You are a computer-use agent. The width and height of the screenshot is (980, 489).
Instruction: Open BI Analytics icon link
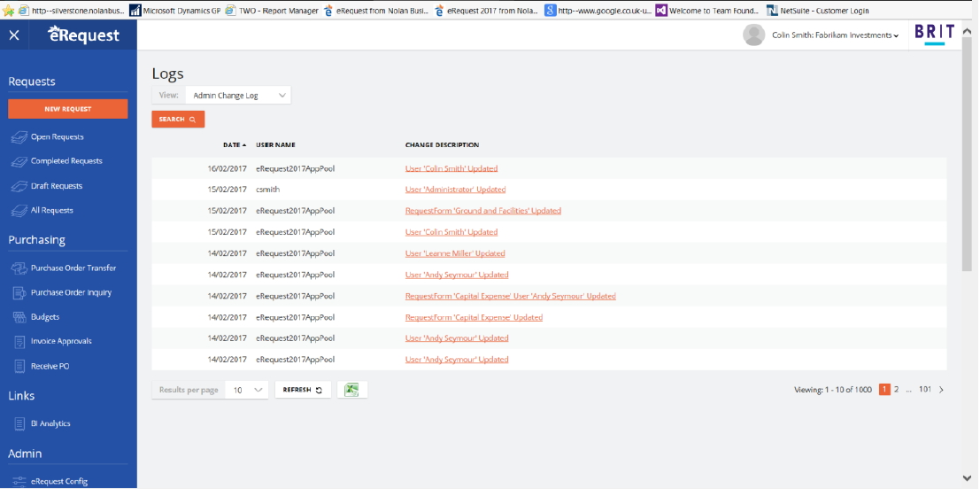coord(19,424)
